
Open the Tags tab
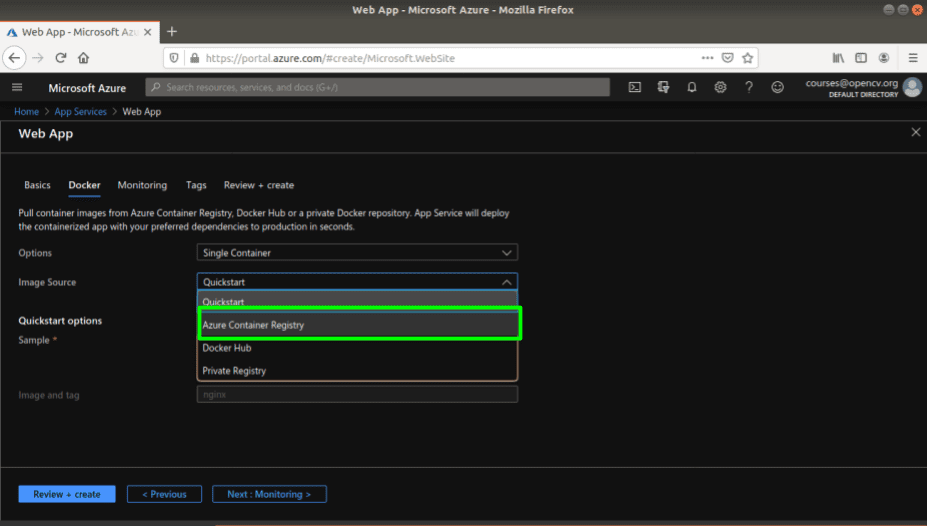pyautogui.click(x=196, y=185)
